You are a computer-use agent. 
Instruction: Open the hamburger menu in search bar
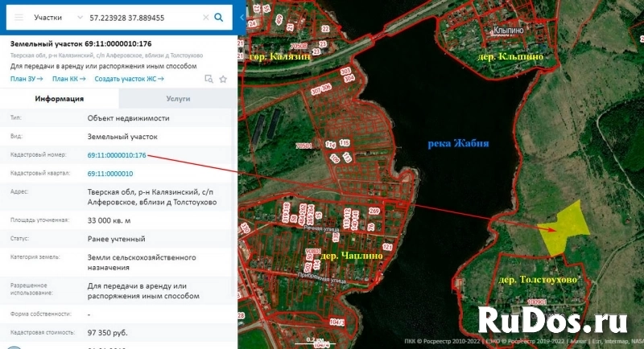19,17
